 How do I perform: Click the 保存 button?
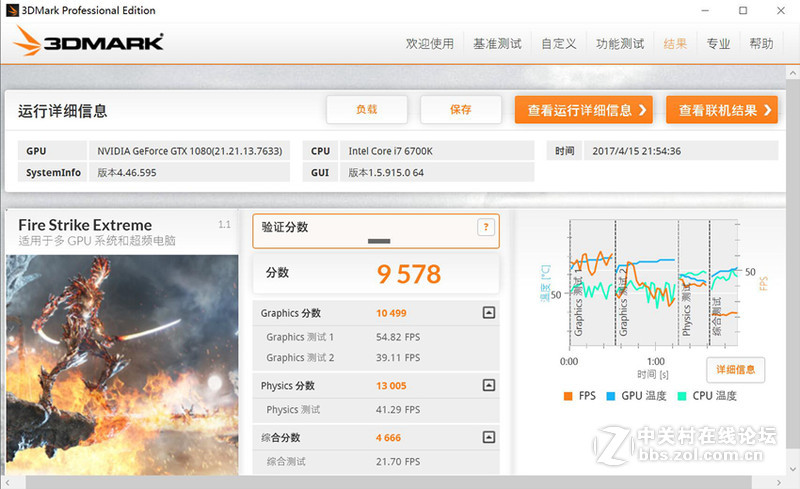(x=461, y=109)
